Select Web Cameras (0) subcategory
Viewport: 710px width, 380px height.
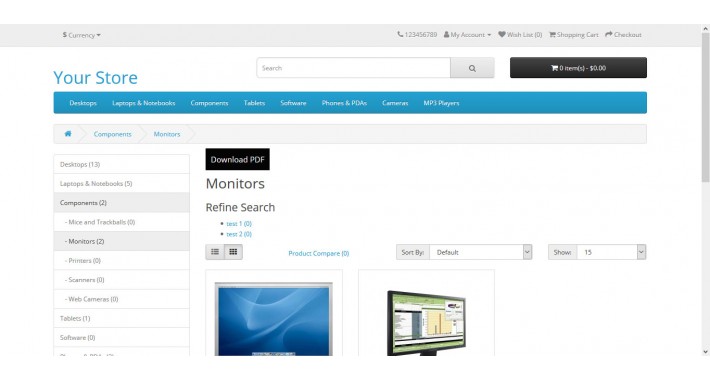(121, 299)
